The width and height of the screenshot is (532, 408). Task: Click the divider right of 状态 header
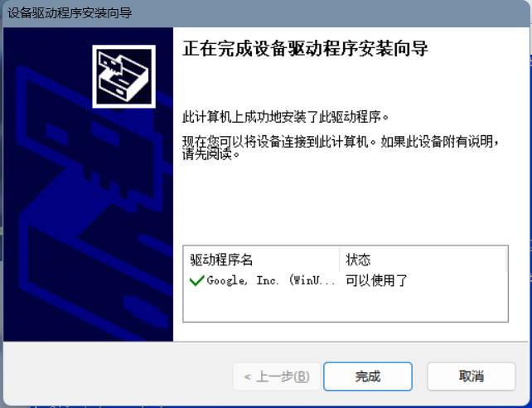pos(506,260)
